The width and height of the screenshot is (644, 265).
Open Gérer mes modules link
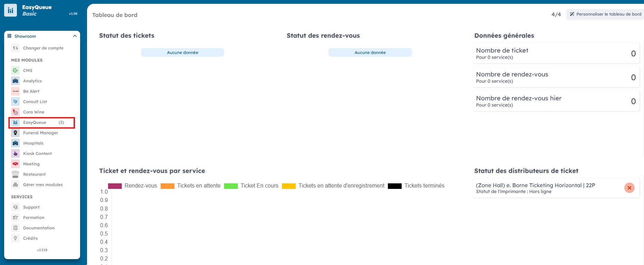coord(43,185)
